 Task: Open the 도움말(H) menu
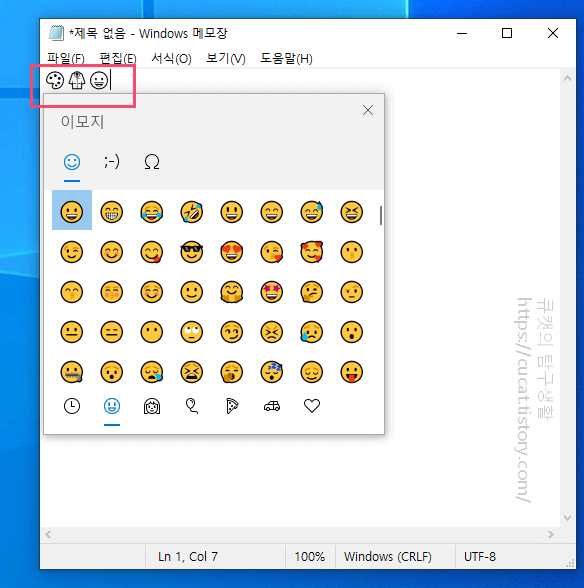point(286,58)
